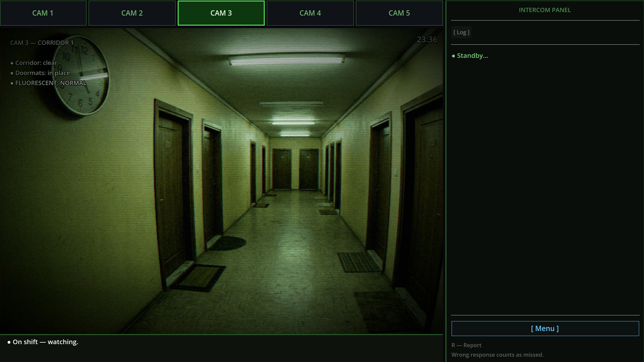
Task: Switch to the CAM 2 tab
Action: 132,13
